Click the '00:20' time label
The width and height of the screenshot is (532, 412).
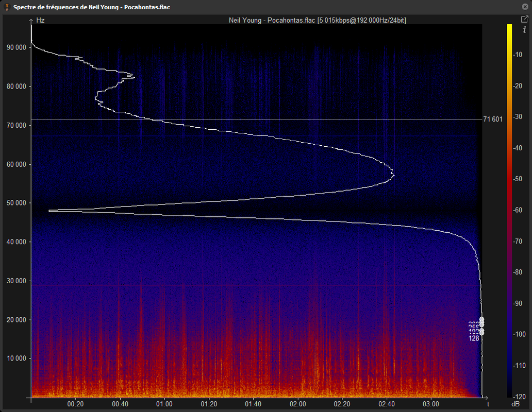coord(75,404)
